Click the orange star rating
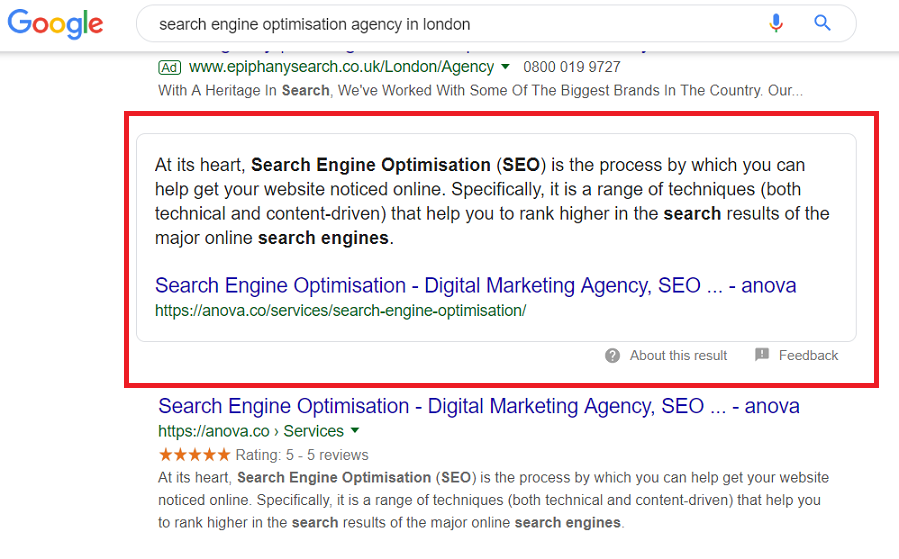The height and width of the screenshot is (559, 899). 194,455
